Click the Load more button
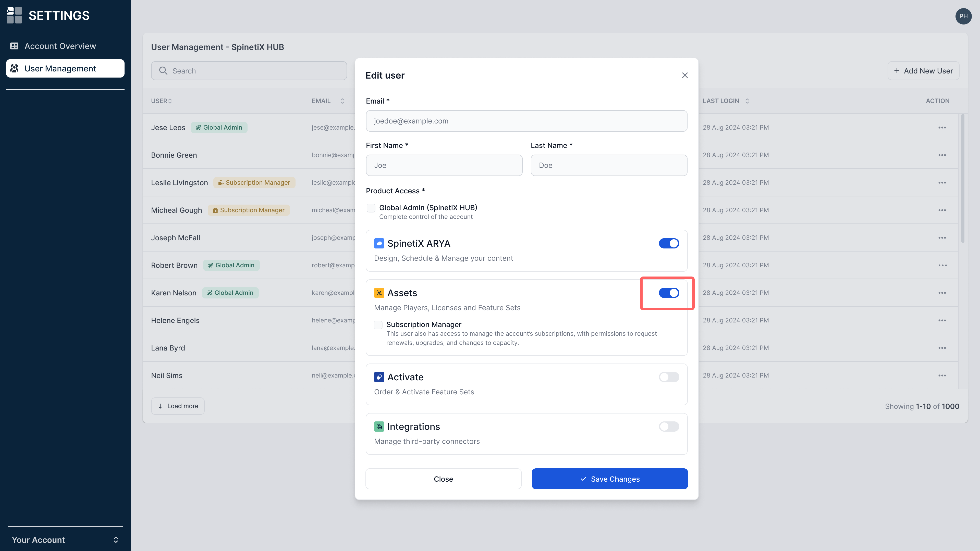Image resolution: width=980 pixels, height=551 pixels. (178, 406)
